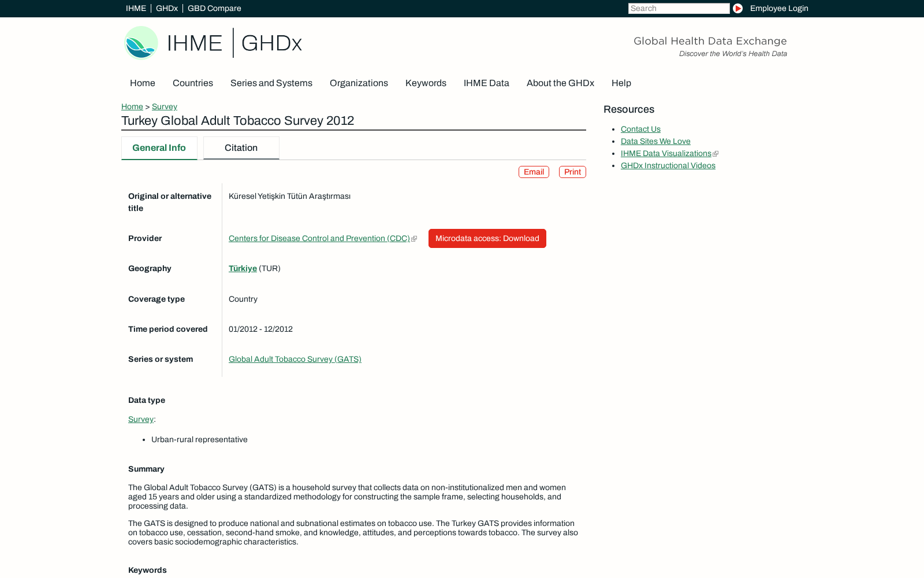Click the Coverage type value Country
Viewport: 924px width, 578px height.
tap(243, 299)
